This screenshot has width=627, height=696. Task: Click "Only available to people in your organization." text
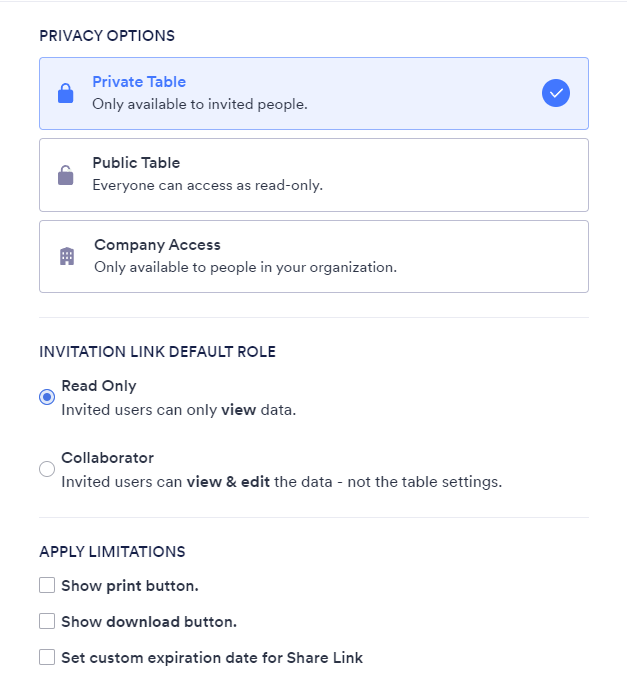[x=245, y=267]
